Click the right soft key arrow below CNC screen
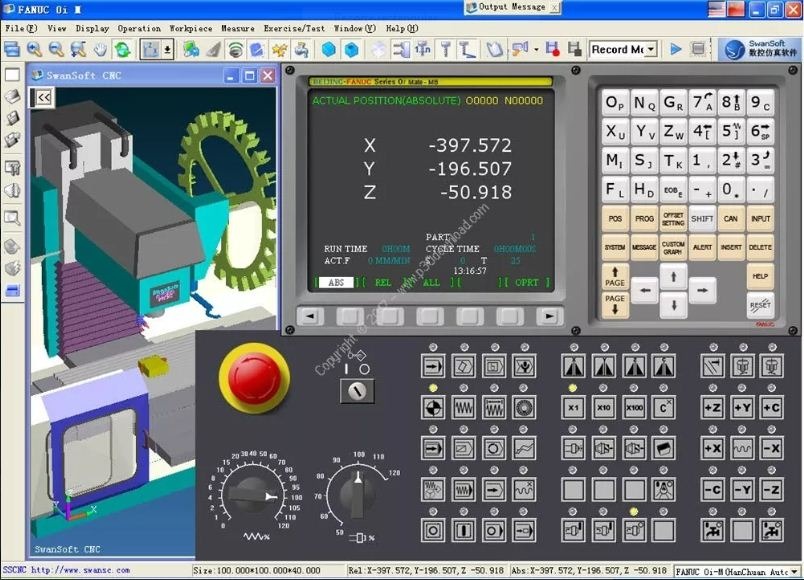 (x=549, y=316)
